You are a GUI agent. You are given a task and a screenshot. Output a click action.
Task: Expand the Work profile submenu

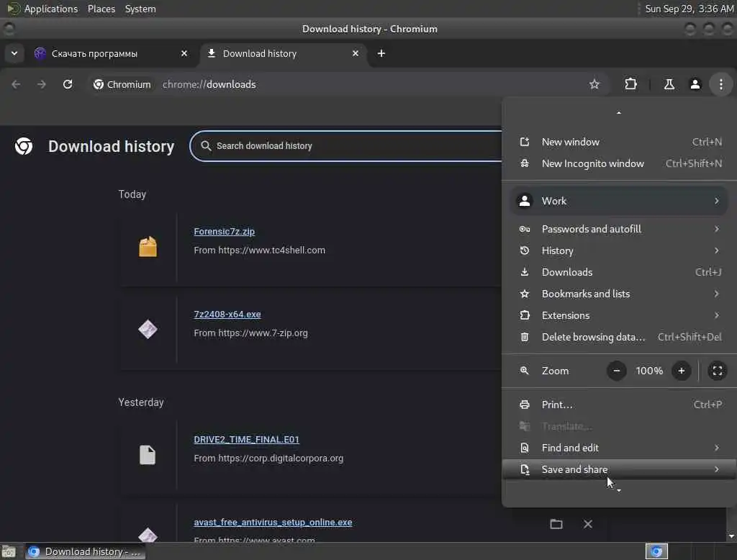[620, 201]
